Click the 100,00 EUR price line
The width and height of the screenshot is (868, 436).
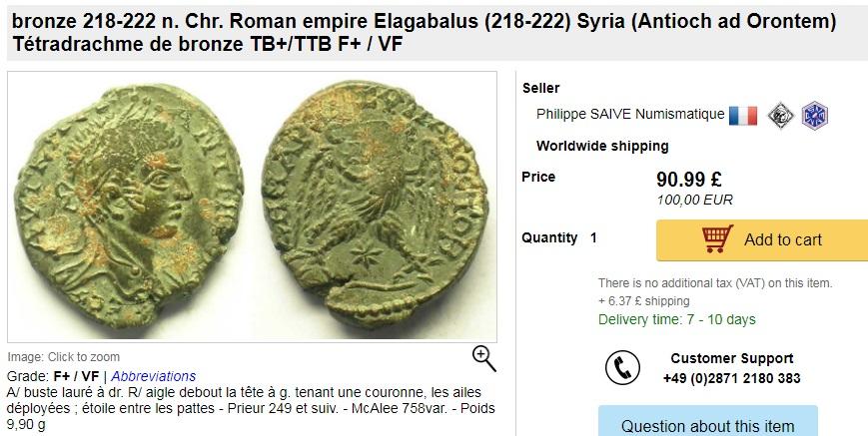[x=694, y=200]
